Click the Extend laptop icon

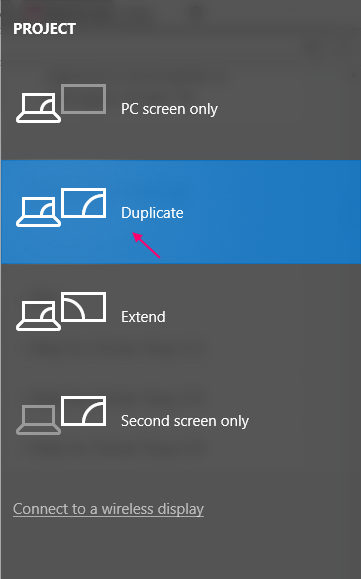(38, 316)
